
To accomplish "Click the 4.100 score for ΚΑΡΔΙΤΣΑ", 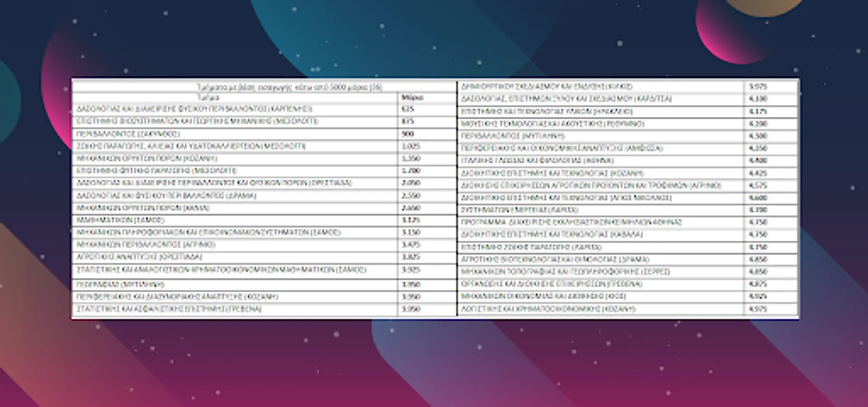I will click(x=758, y=99).
